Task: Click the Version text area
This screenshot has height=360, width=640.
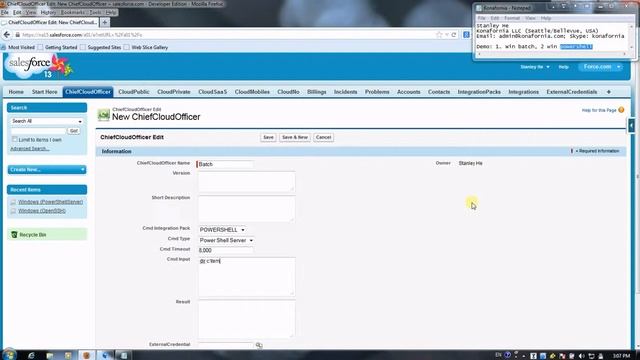Action: [247, 182]
